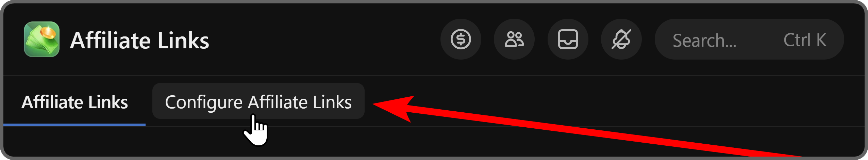Focus the Search input field
This screenshot has height=160, width=868.
[x=749, y=39]
